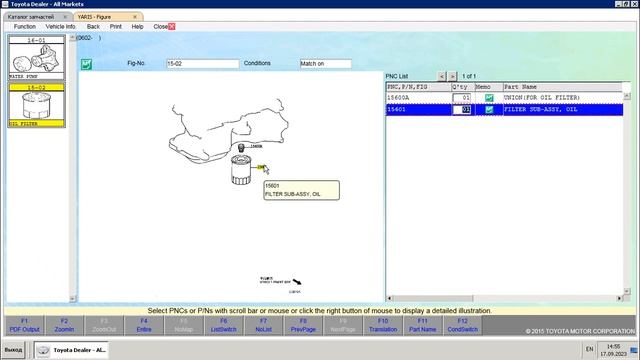Click the Back menu item

pyautogui.click(x=93, y=27)
